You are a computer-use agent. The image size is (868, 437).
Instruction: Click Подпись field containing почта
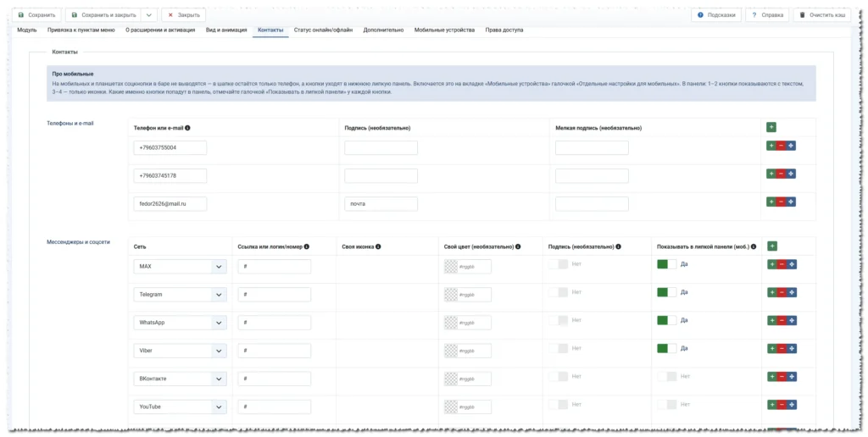point(381,204)
